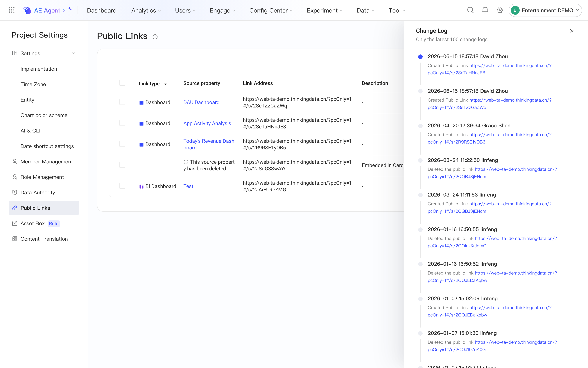Open the Entertainment DEMO project switcher

coord(545,10)
